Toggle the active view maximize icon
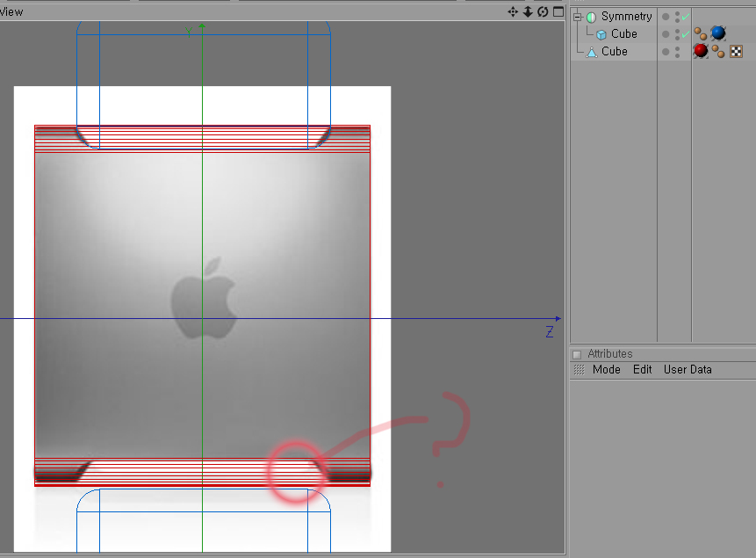Screen dimensions: 756x558 (558, 11)
